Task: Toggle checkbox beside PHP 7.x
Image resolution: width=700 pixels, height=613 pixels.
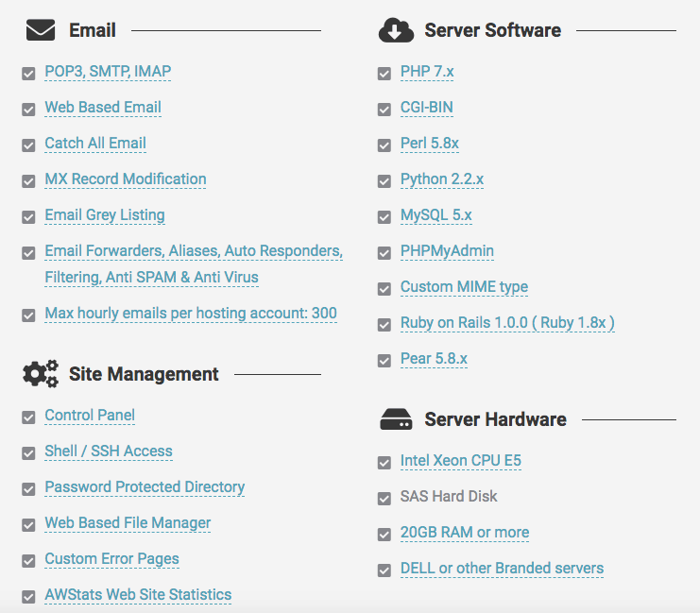Action: point(384,74)
